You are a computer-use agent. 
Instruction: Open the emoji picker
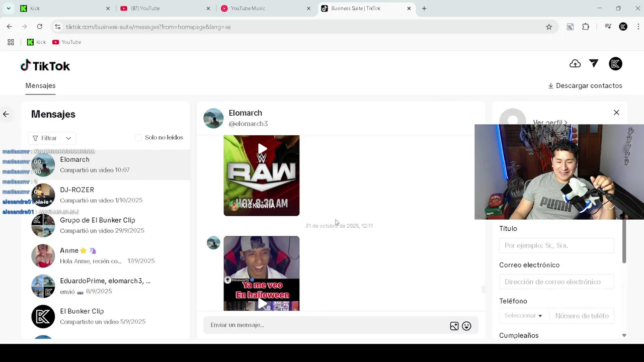click(466, 326)
